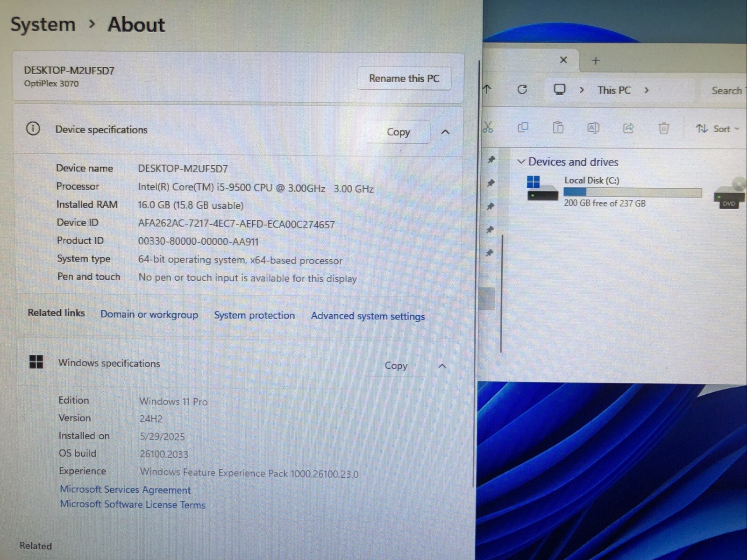Open the System protection link

pyautogui.click(x=254, y=315)
